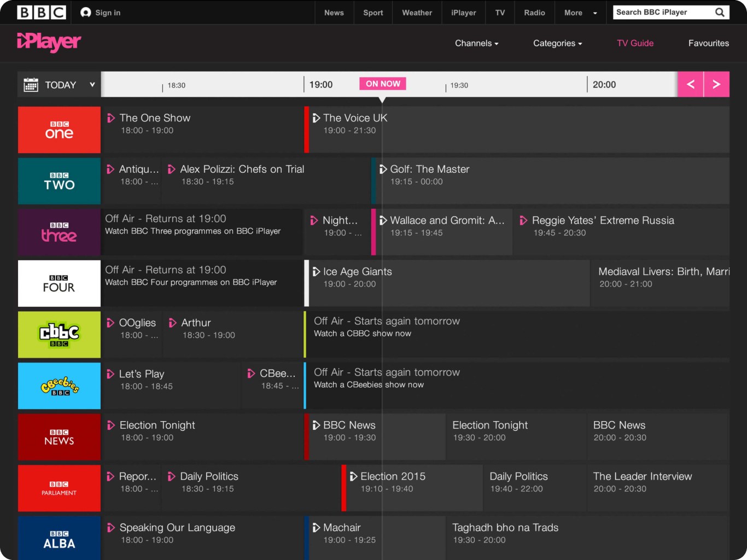747x560 pixels.
Task: Click the ON NOW button
Action: (x=383, y=84)
